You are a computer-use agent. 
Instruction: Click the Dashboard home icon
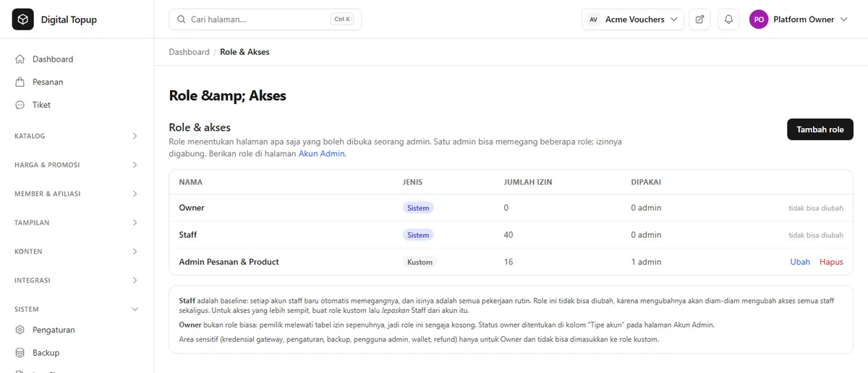coord(20,59)
